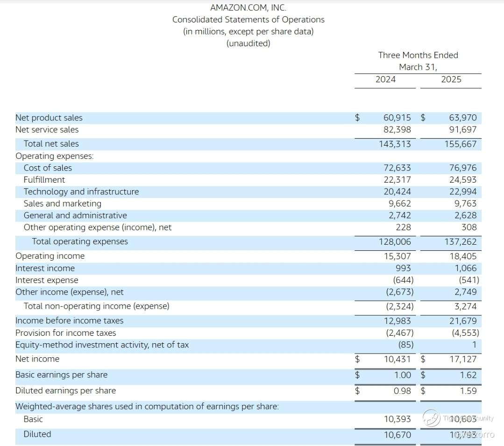Click interest expense (644)

pos(404,280)
